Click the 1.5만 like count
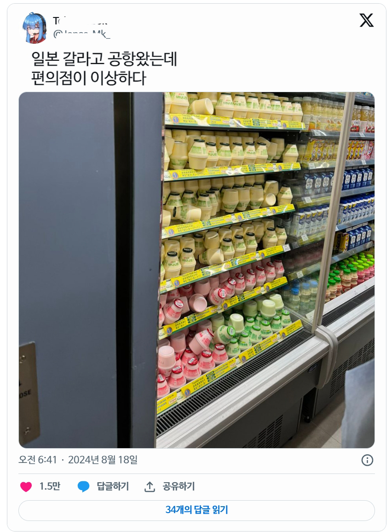The height and width of the screenshot is (532, 392). tap(50, 486)
